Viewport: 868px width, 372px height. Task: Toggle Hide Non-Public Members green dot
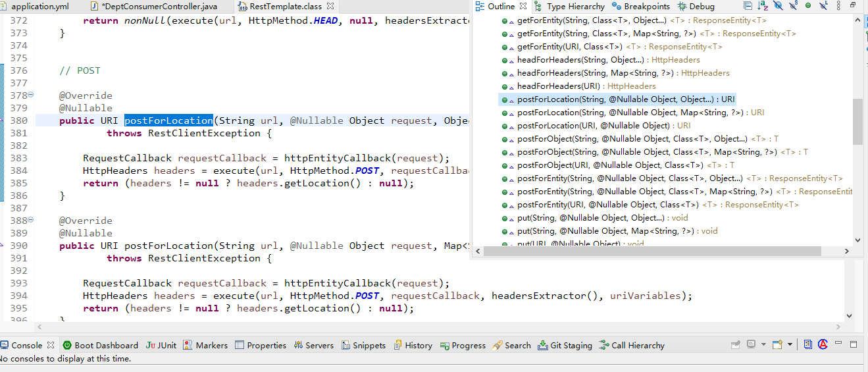coord(808,5)
